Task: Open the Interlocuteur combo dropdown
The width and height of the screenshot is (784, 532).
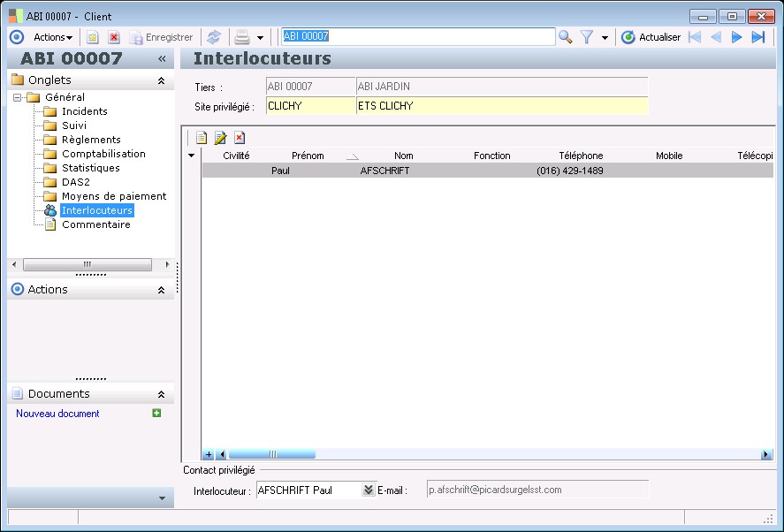Action: [x=368, y=490]
